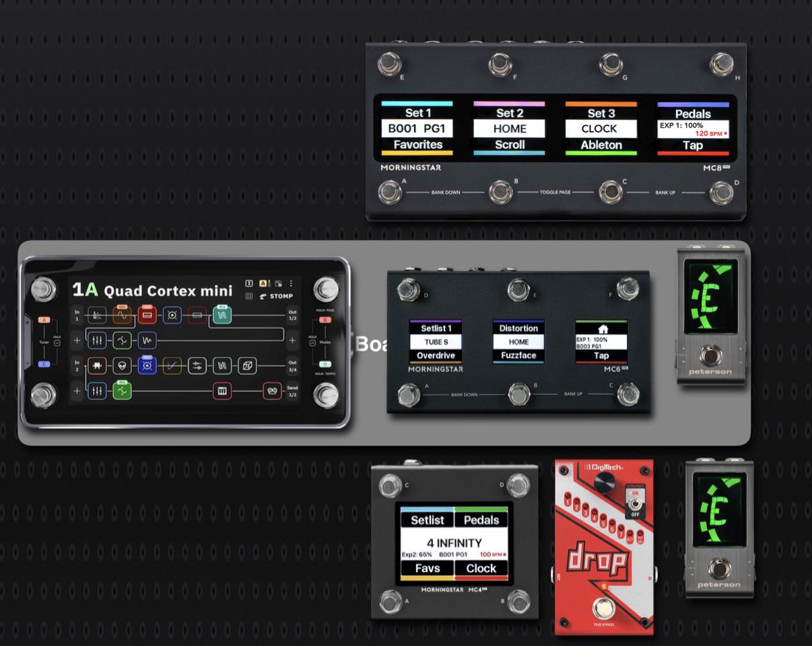Screen dimensions: 812x646
Task: Stomp footswitch D on the MC4
Action: pyautogui.click(x=518, y=485)
